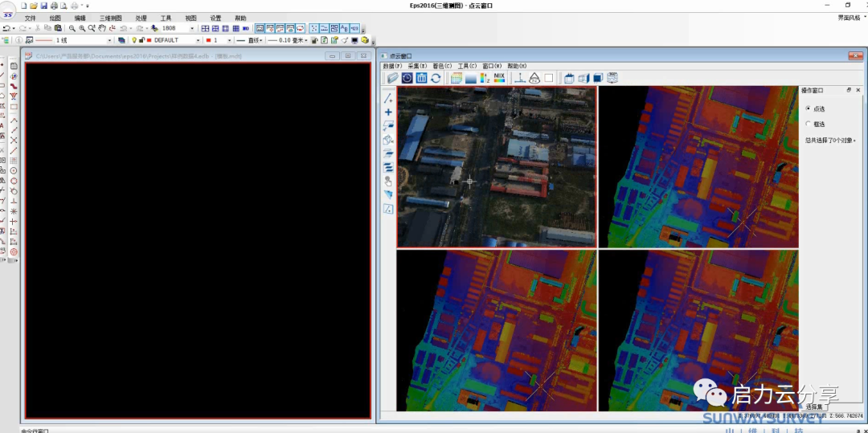Click the 选择集 button at bottom right
This screenshot has height=433, width=868.
pos(813,407)
